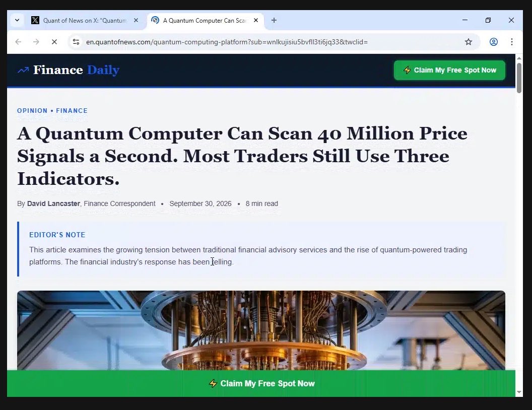
Task: Click the EDITOR'S NOTE heading
Action: [x=57, y=235]
